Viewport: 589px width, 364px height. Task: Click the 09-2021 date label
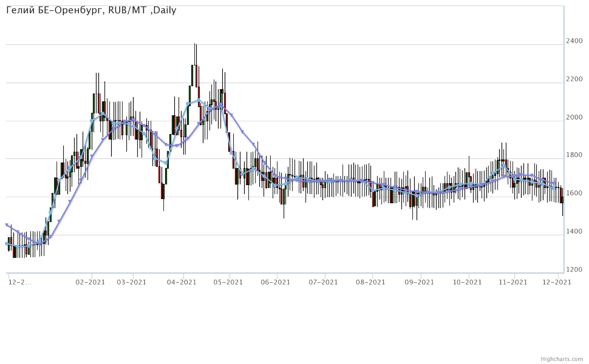click(x=420, y=282)
